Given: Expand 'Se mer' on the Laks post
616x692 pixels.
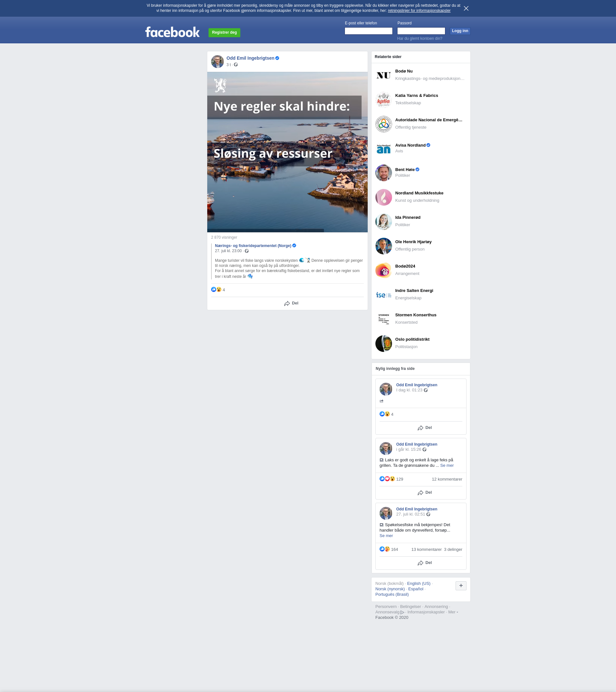Looking at the screenshot, I should 447,466.
